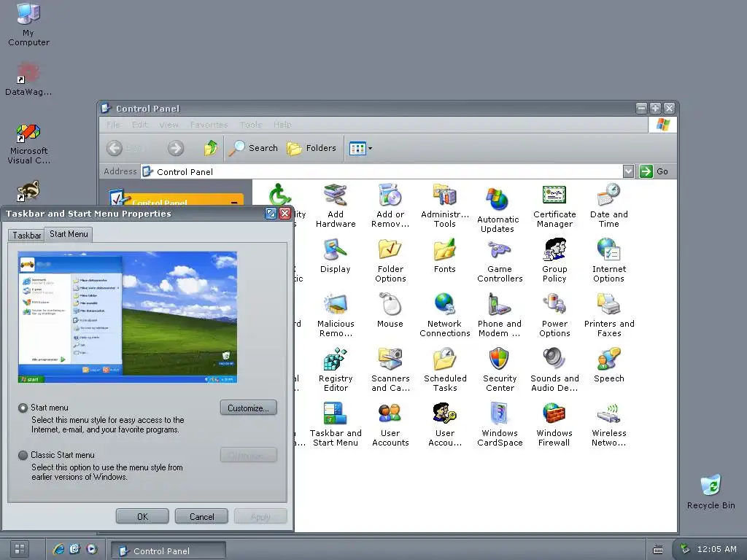This screenshot has width=747, height=560.
Task: Open the View menu in Control Panel
Action: [169, 125]
